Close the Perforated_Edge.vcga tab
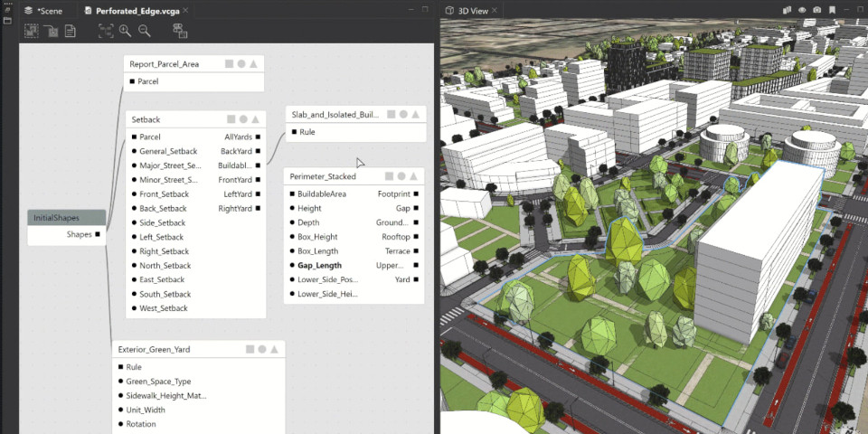 click(185, 10)
